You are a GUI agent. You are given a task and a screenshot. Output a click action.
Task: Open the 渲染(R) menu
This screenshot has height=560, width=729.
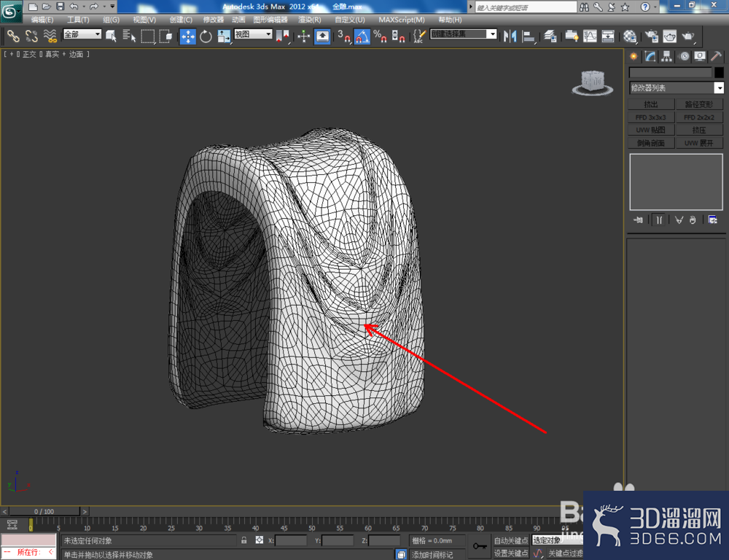[x=309, y=20]
